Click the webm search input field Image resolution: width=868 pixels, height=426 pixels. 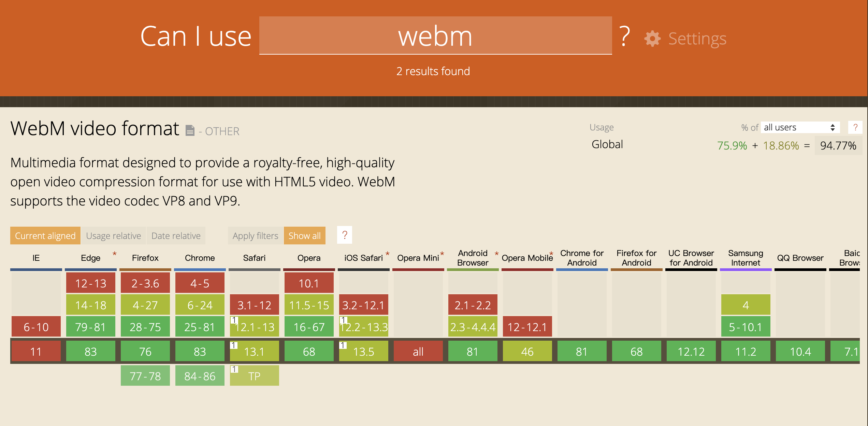click(435, 36)
